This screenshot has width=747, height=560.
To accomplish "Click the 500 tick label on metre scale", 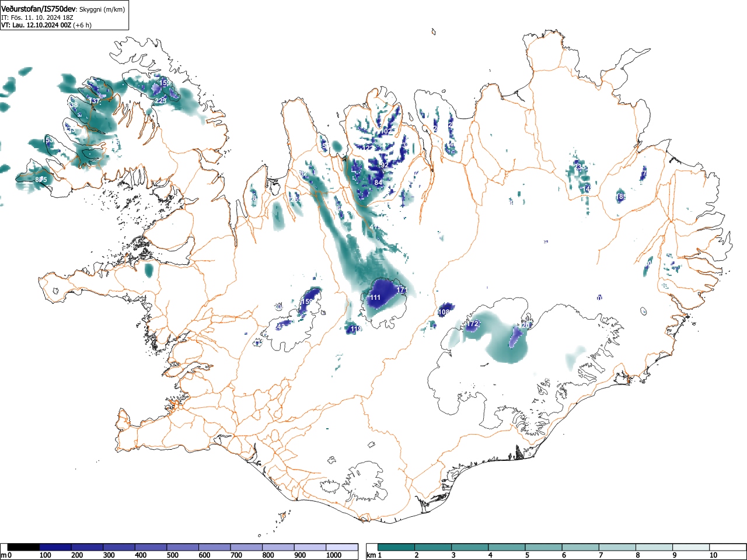I will [x=172, y=555].
